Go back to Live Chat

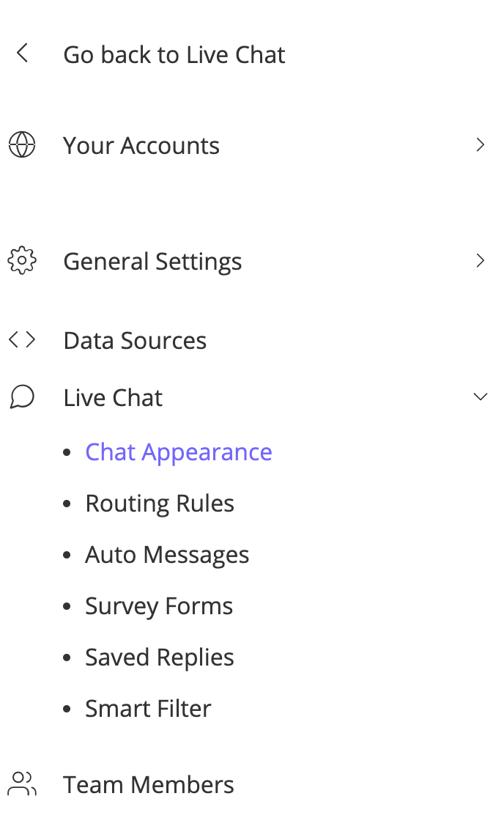[x=174, y=55]
